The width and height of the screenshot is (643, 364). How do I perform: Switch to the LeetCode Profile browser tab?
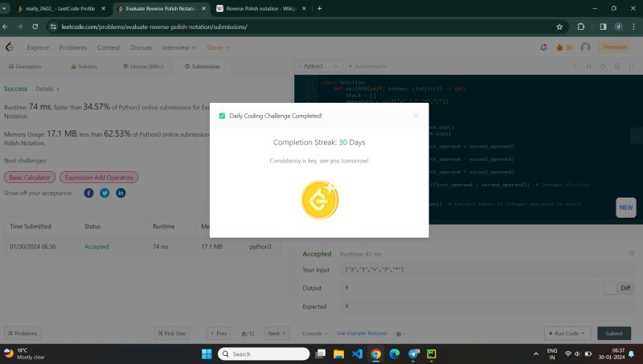(x=61, y=8)
